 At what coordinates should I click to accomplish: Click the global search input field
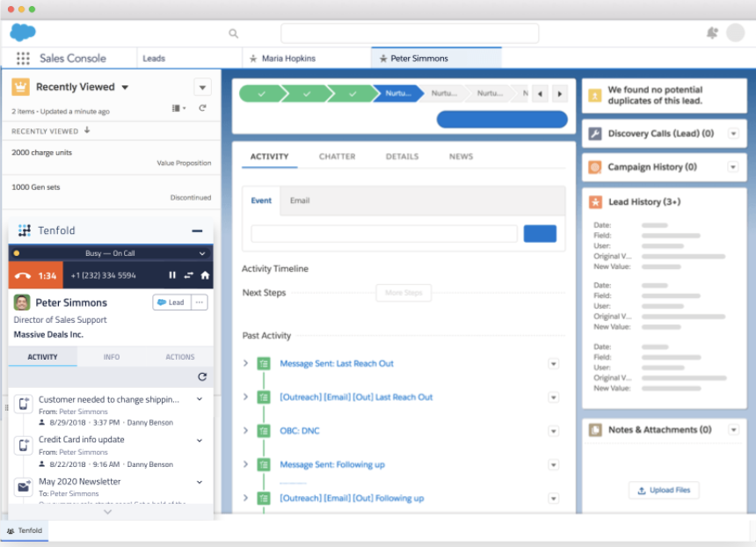click(x=410, y=33)
